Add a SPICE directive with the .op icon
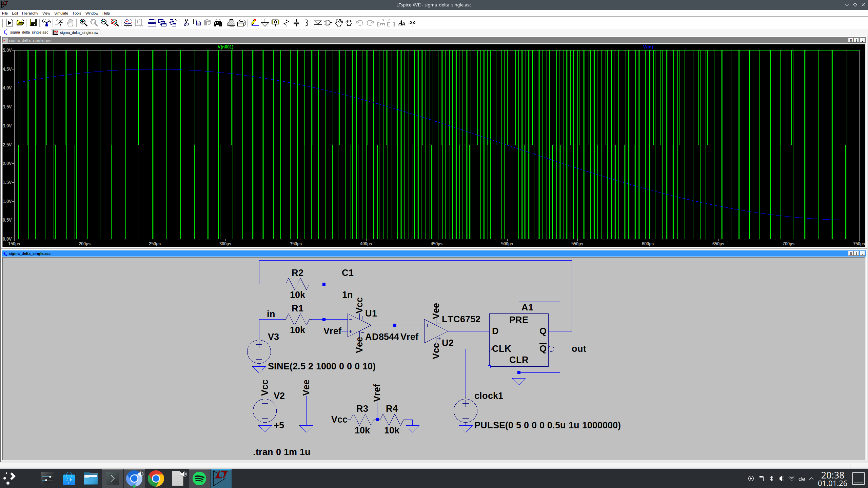 pyautogui.click(x=412, y=23)
